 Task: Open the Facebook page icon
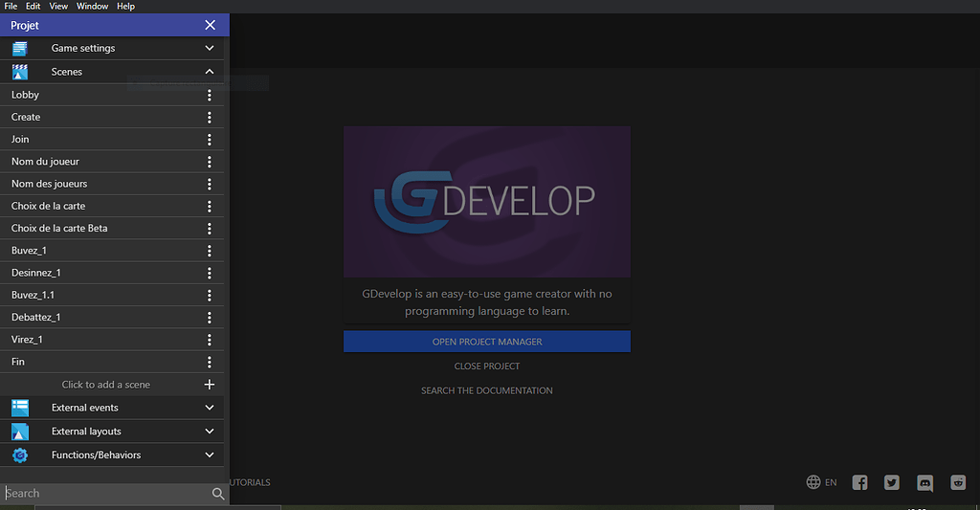tap(860, 482)
